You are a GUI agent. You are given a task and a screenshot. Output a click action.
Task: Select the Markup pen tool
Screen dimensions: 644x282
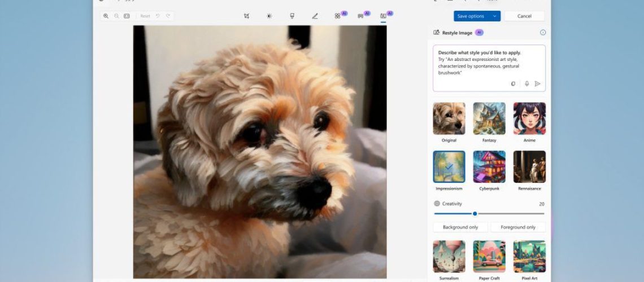point(315,16)
